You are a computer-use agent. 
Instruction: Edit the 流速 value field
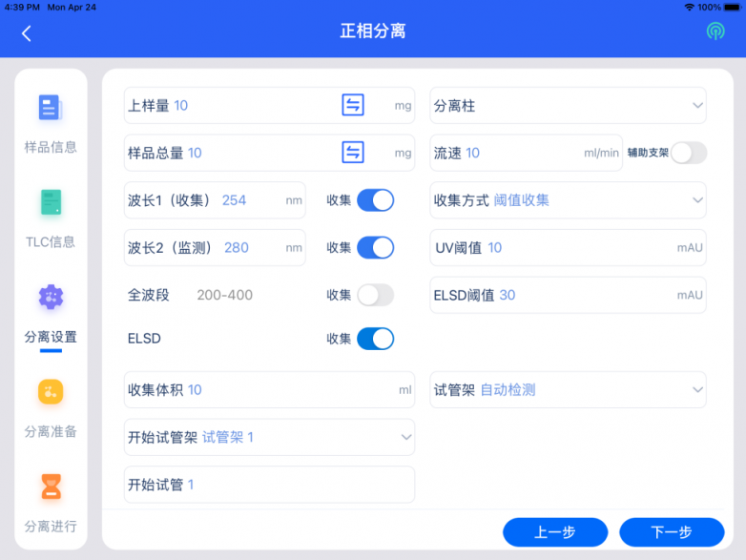[x=526, y=153]
